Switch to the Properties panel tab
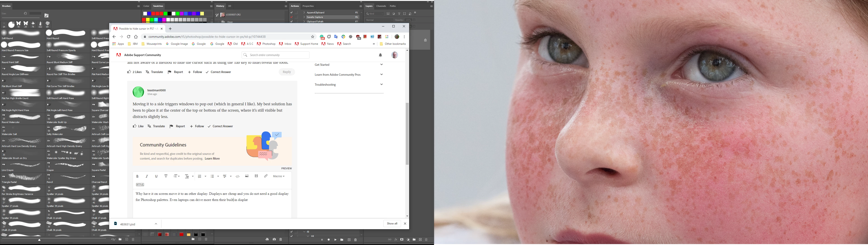 click(308, 6)
